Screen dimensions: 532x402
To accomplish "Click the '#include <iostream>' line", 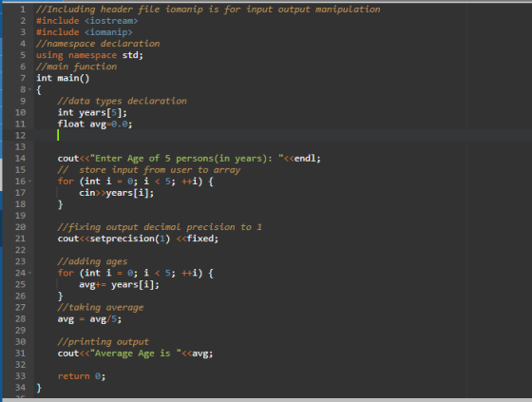I will 86,21.
